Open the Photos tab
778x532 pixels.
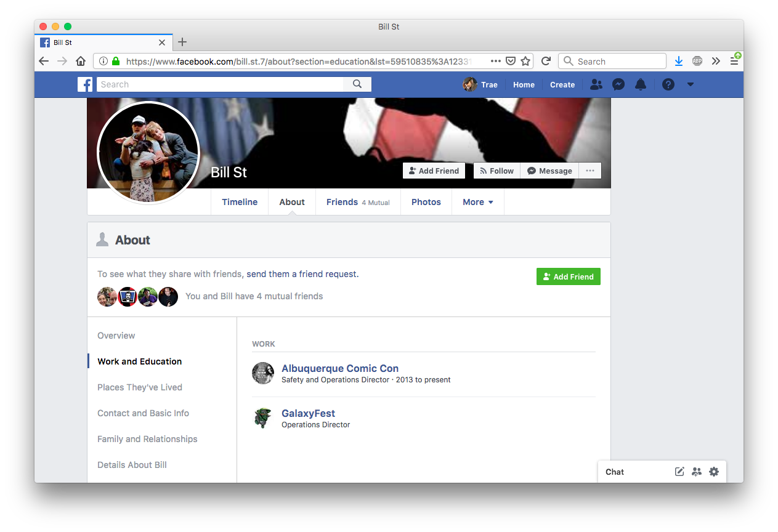pyautogui.click(x=426, y=202)
